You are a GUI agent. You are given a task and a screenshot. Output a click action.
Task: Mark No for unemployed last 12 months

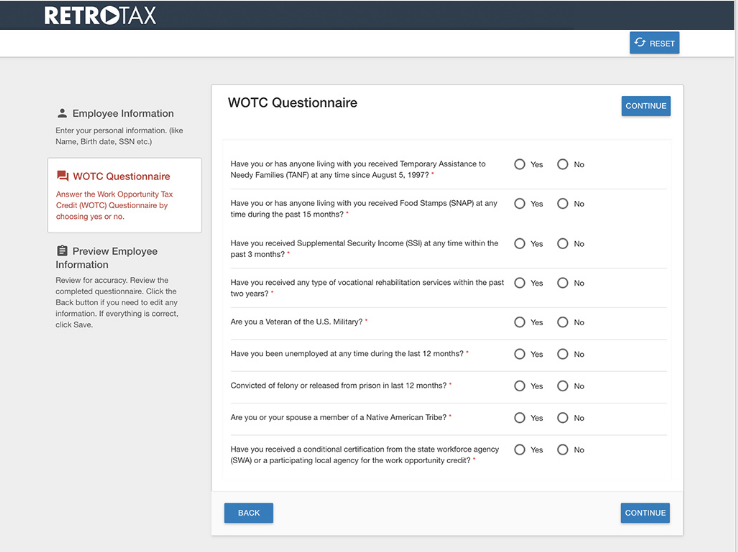(562, 354)
